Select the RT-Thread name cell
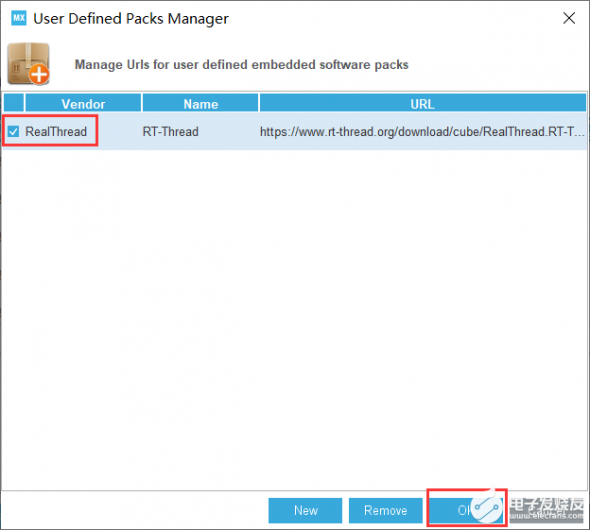Screen dimensions: 590x530 (170, 132)
